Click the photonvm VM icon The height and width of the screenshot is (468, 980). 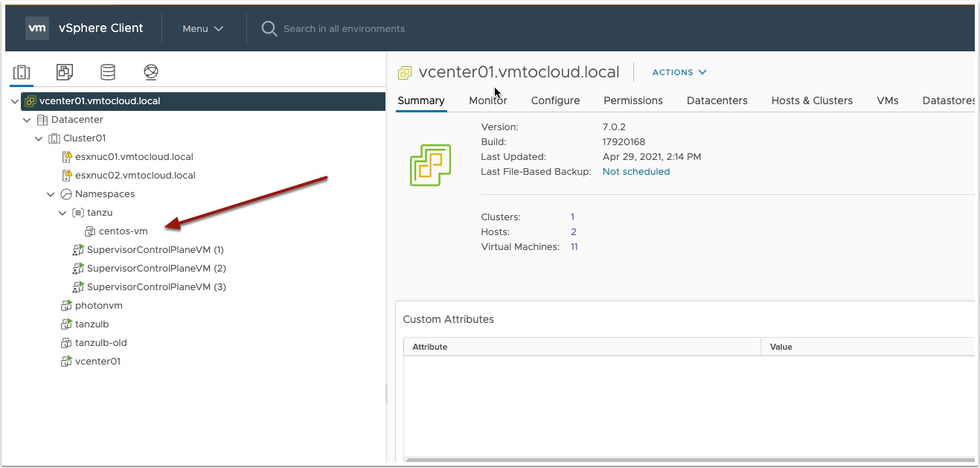[66, 306]
